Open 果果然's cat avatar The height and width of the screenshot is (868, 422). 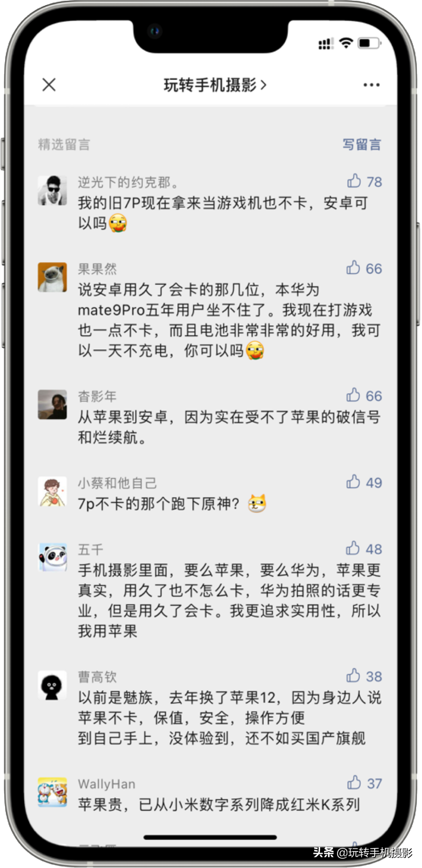pyautogui.click(x=52, y=277)
